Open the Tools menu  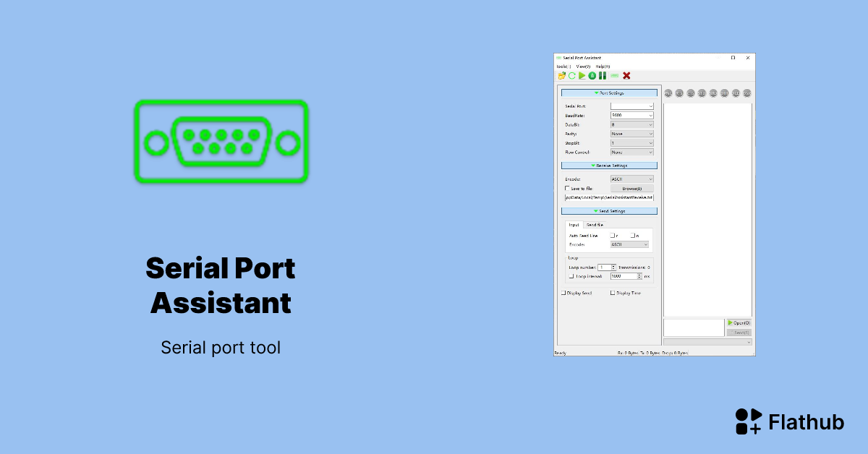(563, 67)
